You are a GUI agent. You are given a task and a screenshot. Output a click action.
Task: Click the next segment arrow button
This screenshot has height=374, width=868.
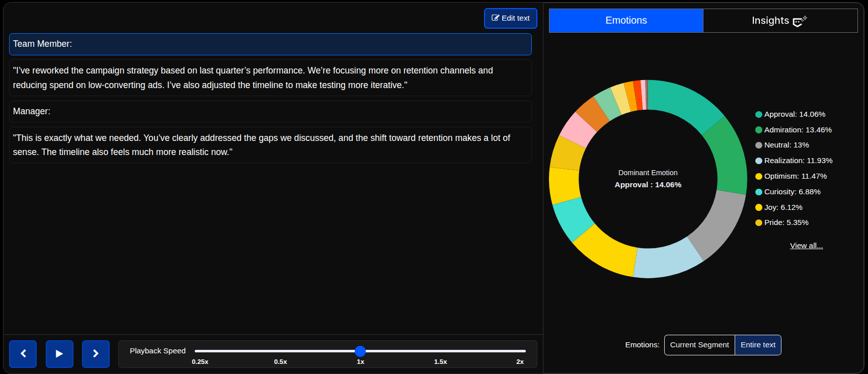(96, 354)
